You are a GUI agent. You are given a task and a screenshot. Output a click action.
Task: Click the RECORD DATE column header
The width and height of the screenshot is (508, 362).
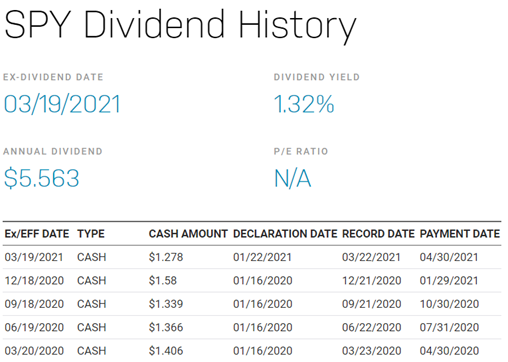(x=378, y=234)
